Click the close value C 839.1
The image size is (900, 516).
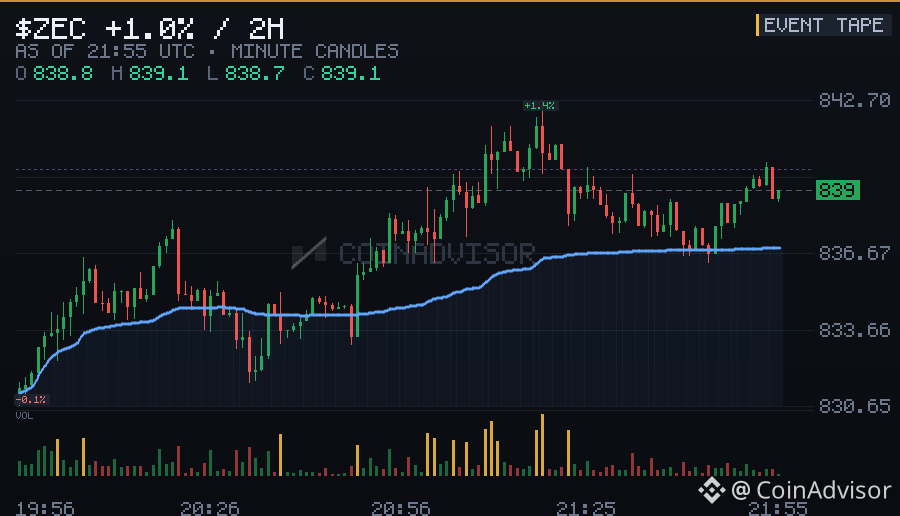[x=342, y=73]
